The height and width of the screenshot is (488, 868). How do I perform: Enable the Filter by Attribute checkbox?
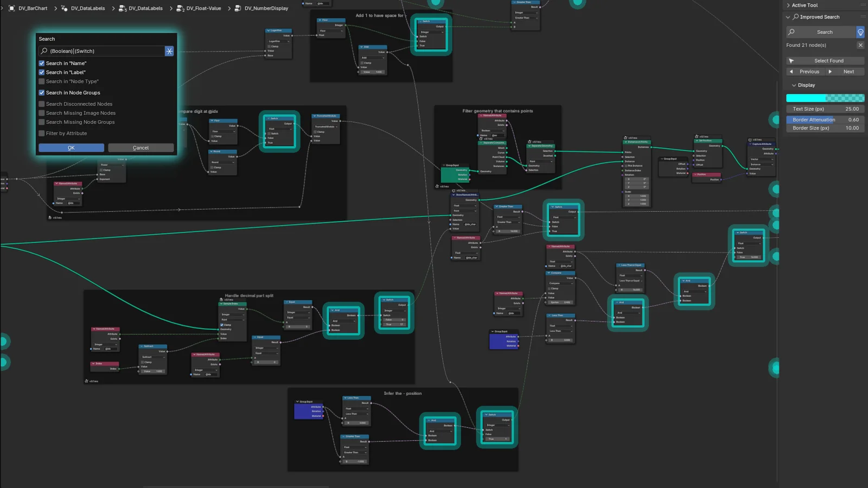[x=41, y=133]
